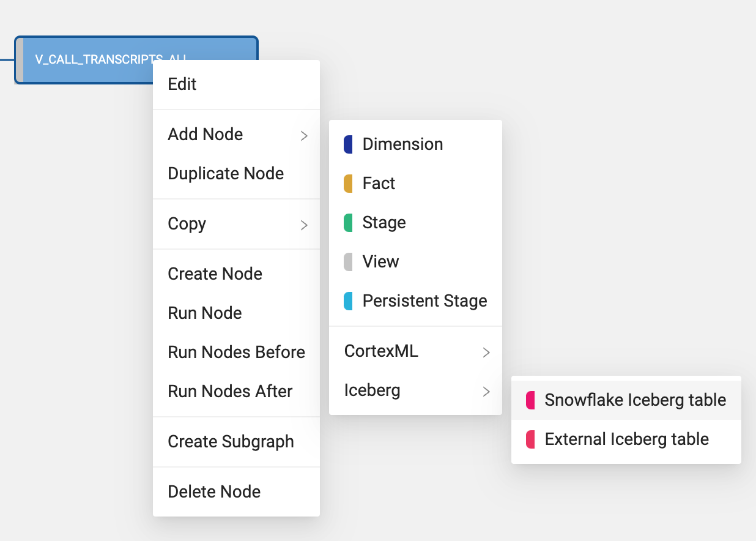The width and height of the screenshot is (756, 541).
Task: Choose Delete Node from the menu
Action: point(214,492)
